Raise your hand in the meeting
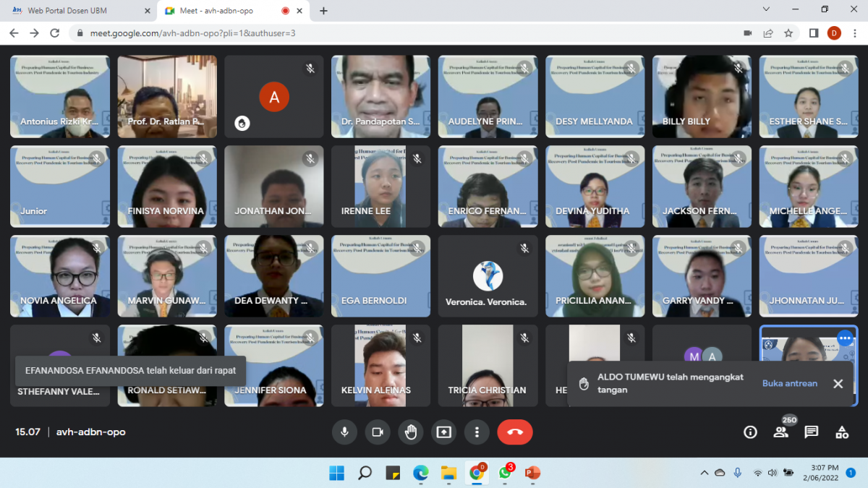The width and height of the screenshot is (868, 488). [x=411, y=432]
